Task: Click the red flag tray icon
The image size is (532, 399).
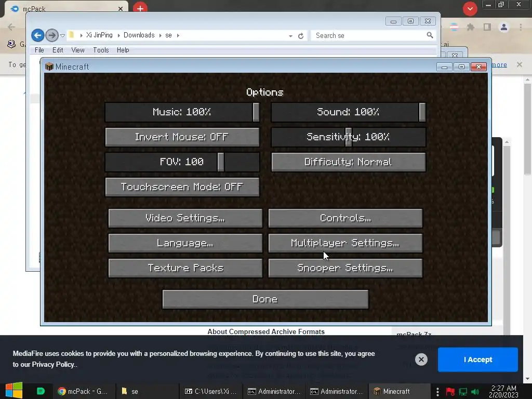Action: coord(450,392)
